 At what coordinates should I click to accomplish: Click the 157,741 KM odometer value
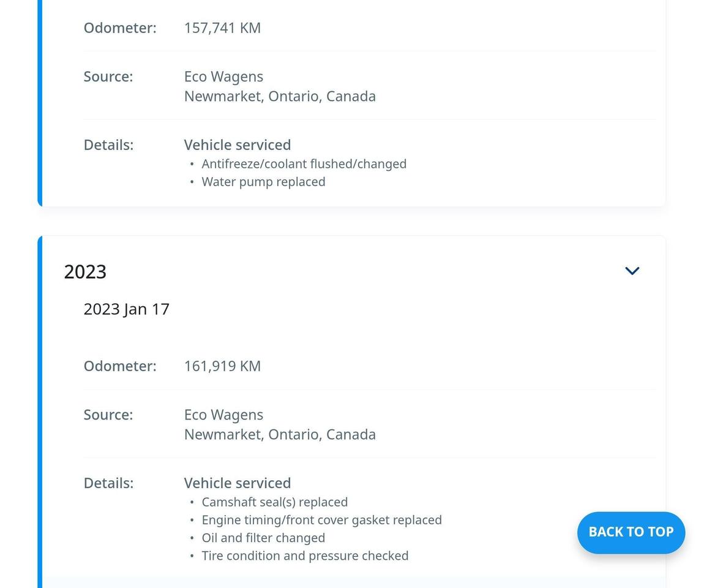[222, 28]
